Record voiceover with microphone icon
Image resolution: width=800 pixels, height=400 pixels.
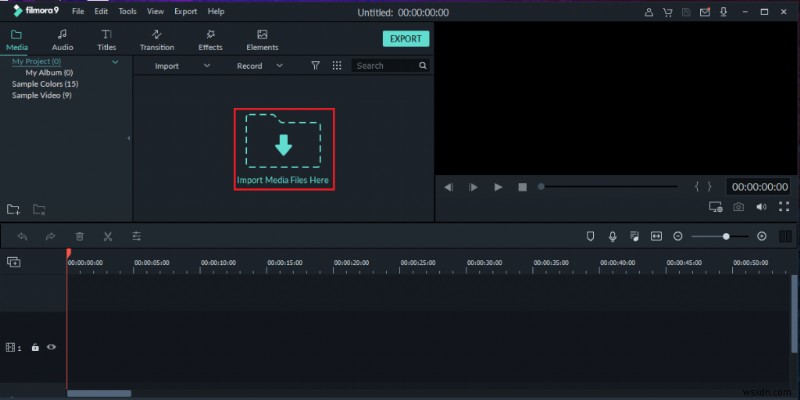click(x=613, y=236)
